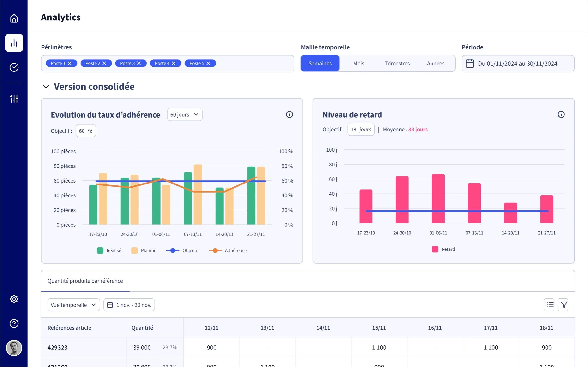Select the Analytics bar chart sidebar icon
Screen dimensions: 588x367
click(x=14, y=43)
